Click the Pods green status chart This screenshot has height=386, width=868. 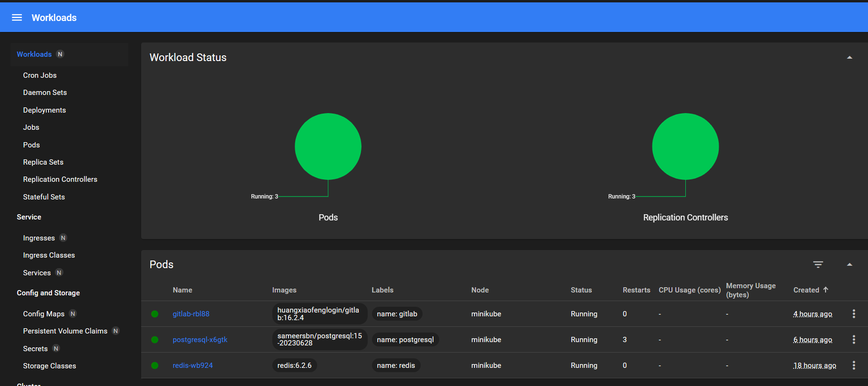pos(328,146)
